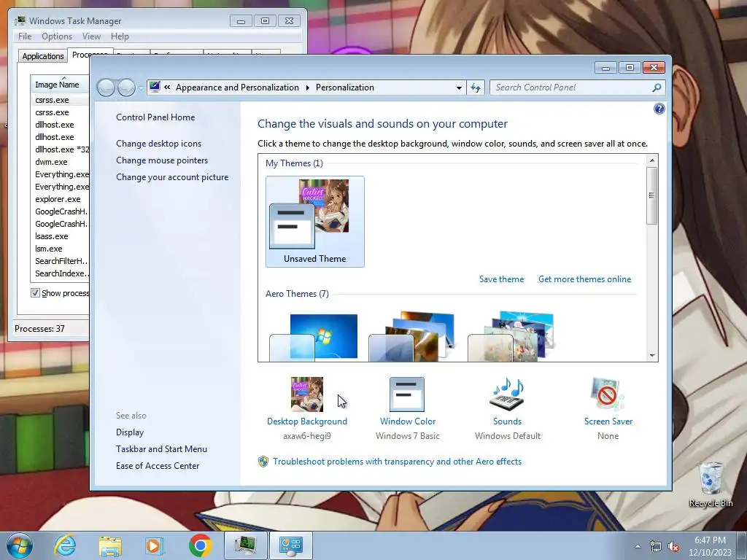The width and height of the screenshot is (747, 560).
Task: Click the Back navigation button in Control Panel
Action: (x=106, y=87)
